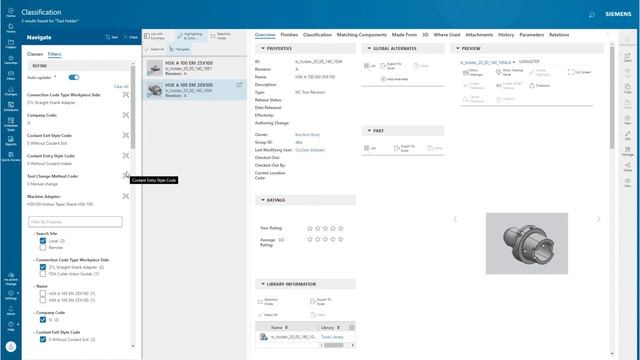Open Alerts bell in left sidebar

[11, 311]
